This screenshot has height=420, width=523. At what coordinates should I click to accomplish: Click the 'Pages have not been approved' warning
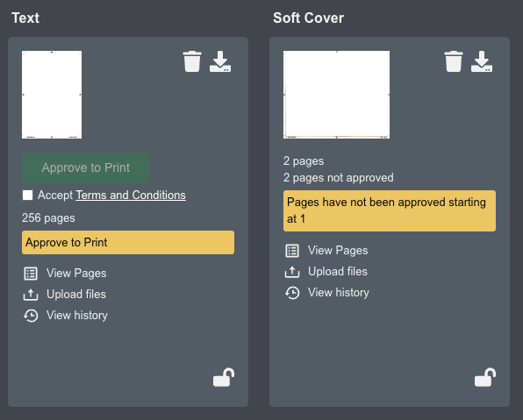[390, 210]
